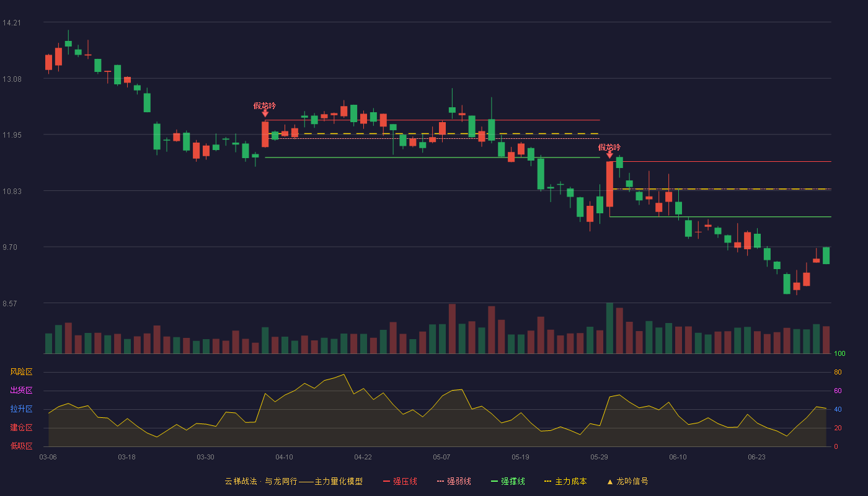
Task: Click the 06-10 date axis label
Action: (x=678, y=457)
